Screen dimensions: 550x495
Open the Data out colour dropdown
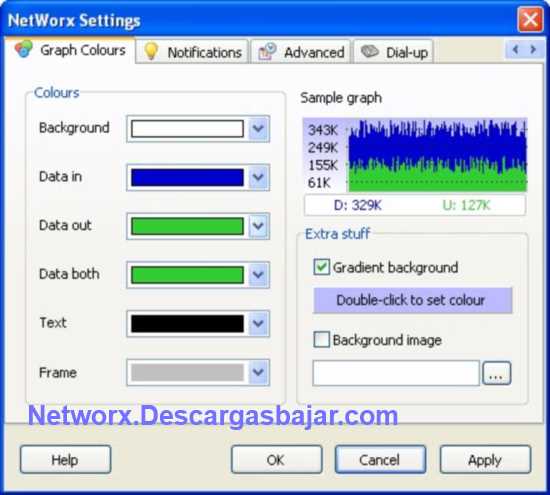point(259,226)
